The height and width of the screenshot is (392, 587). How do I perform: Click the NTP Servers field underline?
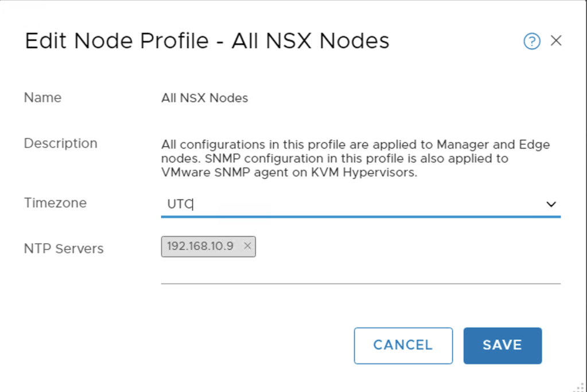coord(360,283)
